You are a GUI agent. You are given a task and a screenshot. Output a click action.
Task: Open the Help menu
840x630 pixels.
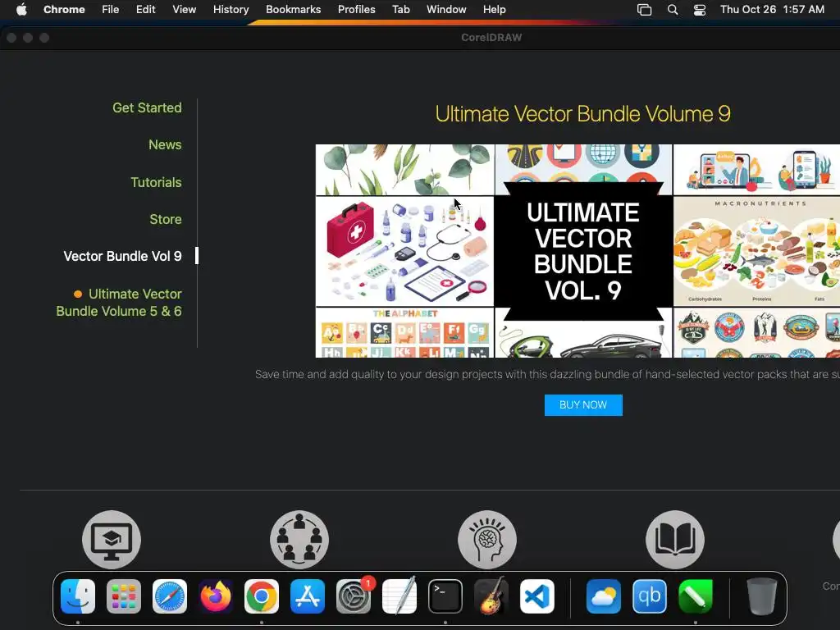pos(494,10)
